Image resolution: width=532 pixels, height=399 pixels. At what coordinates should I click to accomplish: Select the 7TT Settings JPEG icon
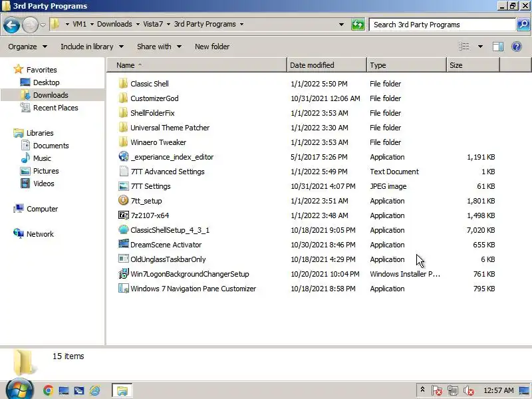tap(124, 186)
